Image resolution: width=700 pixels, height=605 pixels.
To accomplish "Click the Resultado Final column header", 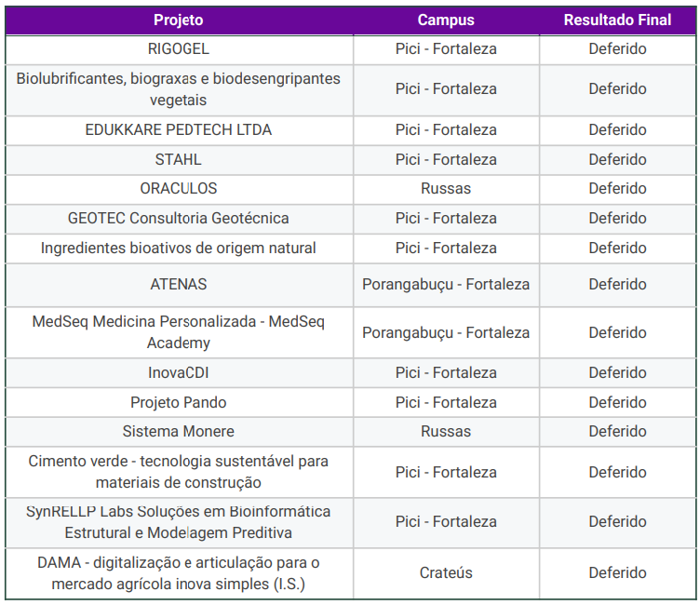I will click(617, 20).
